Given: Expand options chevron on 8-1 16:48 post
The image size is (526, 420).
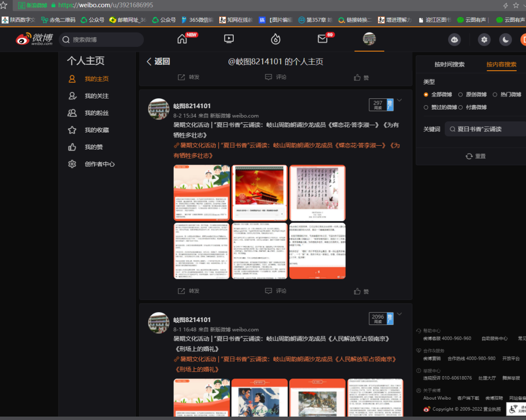Looking at the screenshot, I should point(399,314).
